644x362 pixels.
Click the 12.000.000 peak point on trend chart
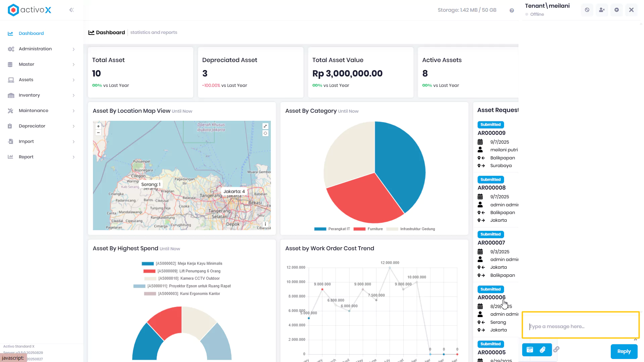point(390,268)
